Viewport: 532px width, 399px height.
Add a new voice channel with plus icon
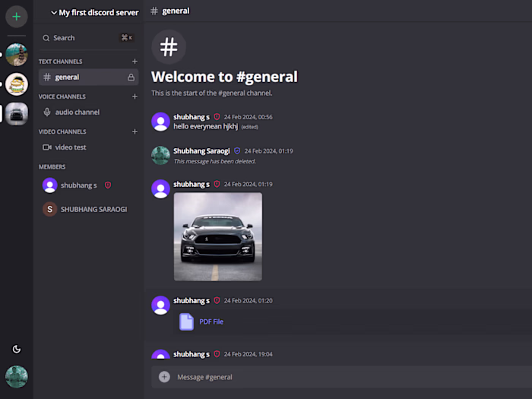click(135, 97)
